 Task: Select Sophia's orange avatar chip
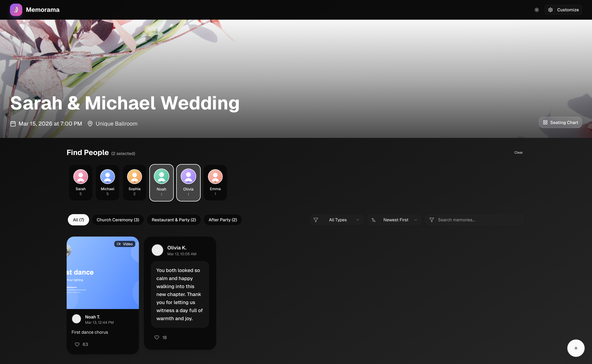[x=135, y=182]
